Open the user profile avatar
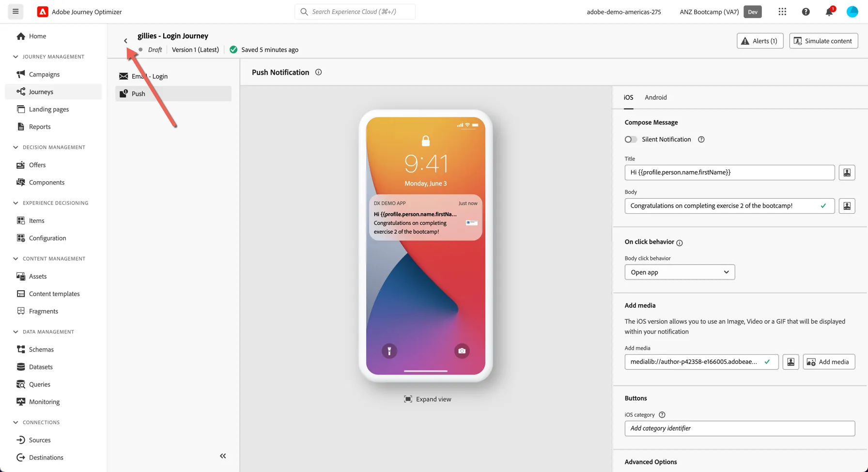Viewport: 868px width, 472px height. (x=852, y=12)
